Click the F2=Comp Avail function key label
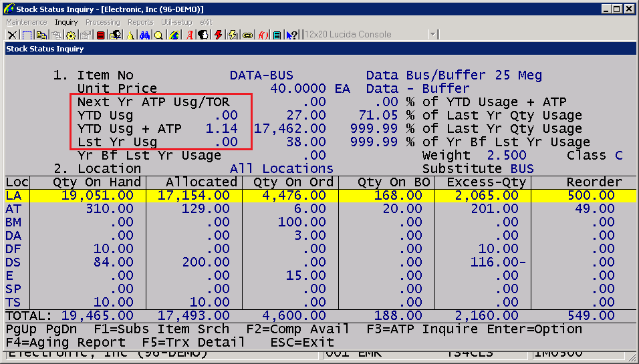Screen dimensions: 639x364 (x=298, y=329)
